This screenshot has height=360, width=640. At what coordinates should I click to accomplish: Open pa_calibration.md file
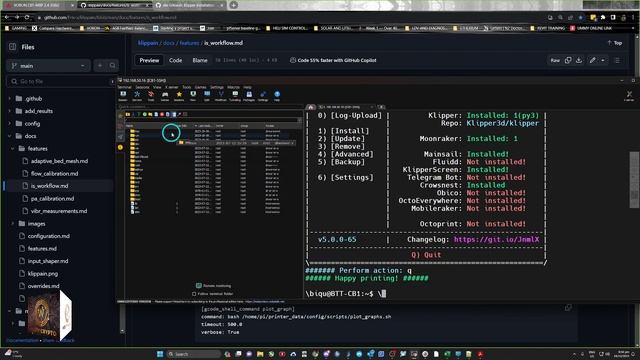52,198
